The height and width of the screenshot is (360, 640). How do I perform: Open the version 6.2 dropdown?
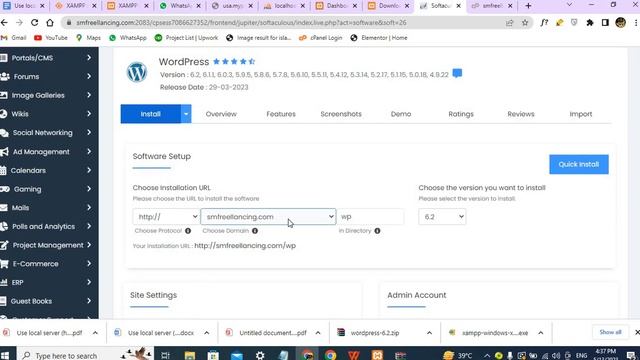[x=442, y=217]
